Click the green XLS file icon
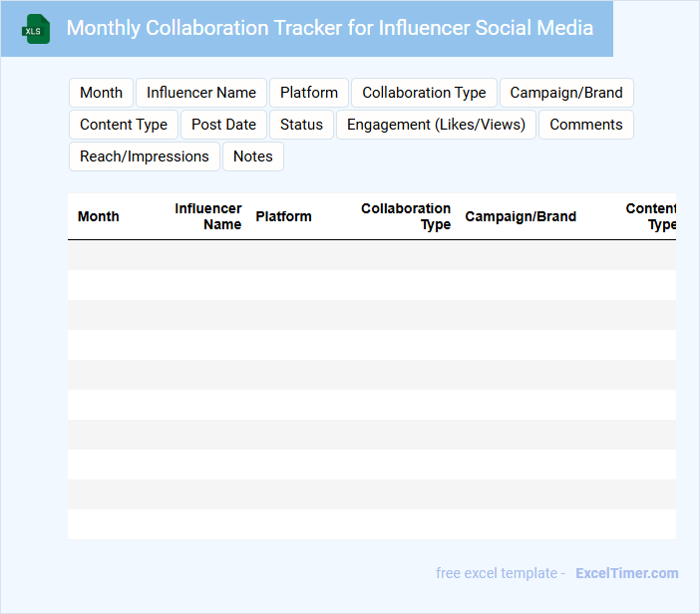Viewport: 700px width, 614px height. (x=37, y=29)
